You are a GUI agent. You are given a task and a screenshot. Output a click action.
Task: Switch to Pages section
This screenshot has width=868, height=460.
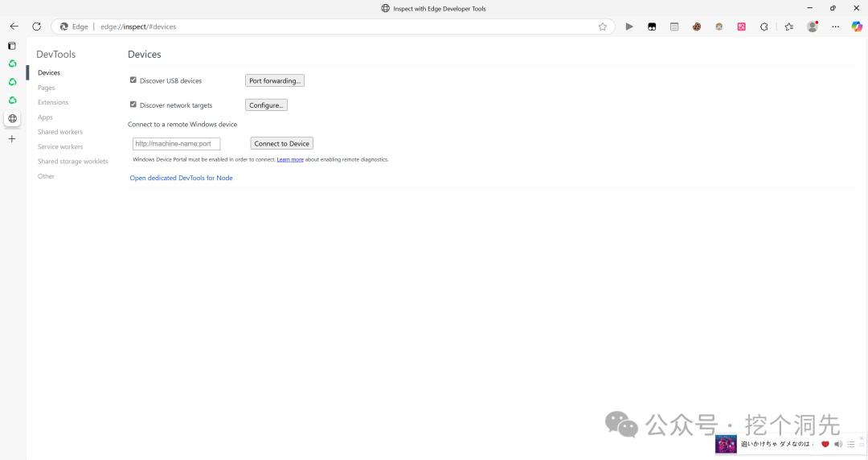click(46, 88)
